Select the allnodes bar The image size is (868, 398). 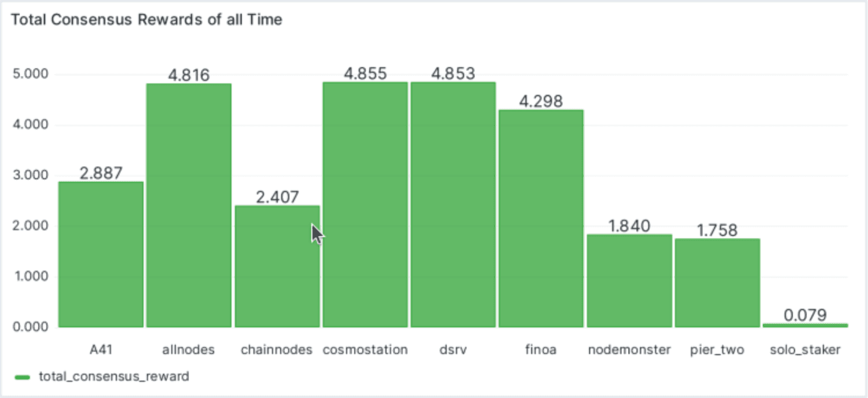pyautogui.click(x=189, y=205)
